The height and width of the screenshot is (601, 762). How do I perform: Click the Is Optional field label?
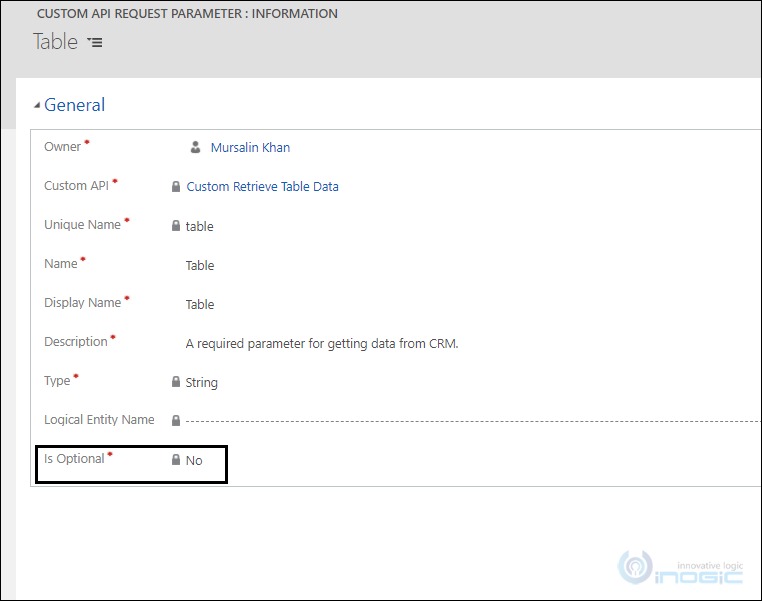[x=74, y=459]
